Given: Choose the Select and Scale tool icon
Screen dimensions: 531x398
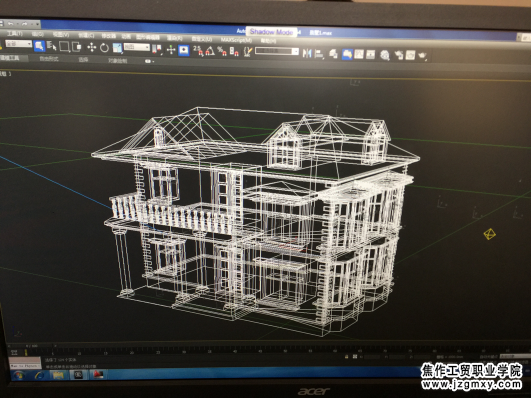Looking at the screenshot, I should click(x=118, y=48).
